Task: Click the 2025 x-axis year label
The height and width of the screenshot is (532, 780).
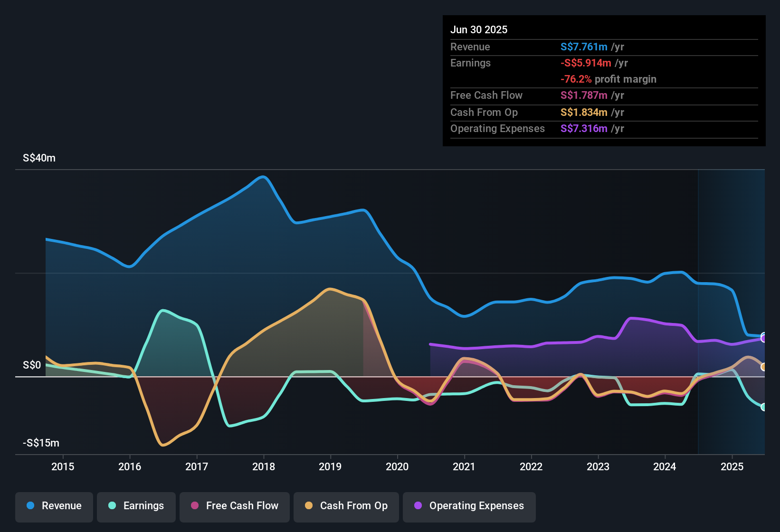Action: click(x=732, y=466)
